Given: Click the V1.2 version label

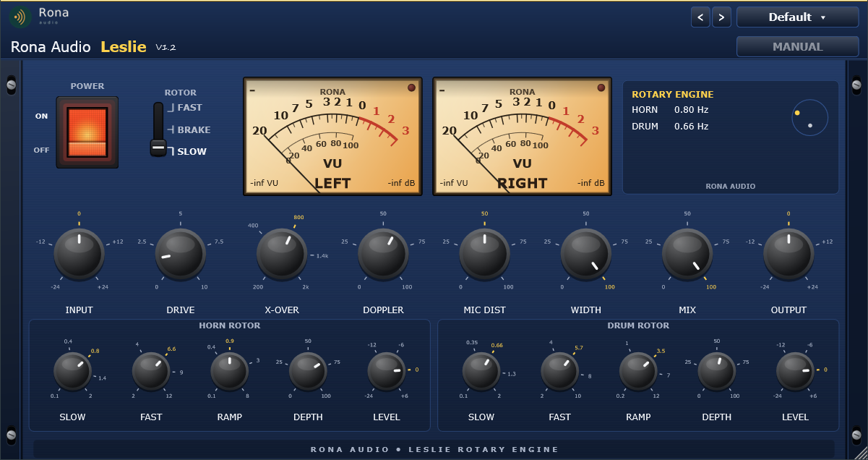Looking at the screenshot, I should tap(166, 48).
